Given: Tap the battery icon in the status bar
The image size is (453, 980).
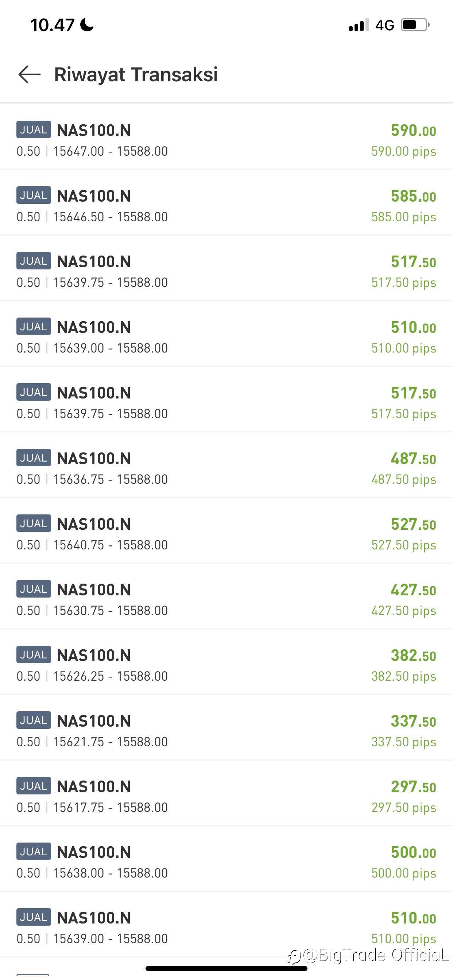Looking at the screenshot, I should tap(415, 25).
